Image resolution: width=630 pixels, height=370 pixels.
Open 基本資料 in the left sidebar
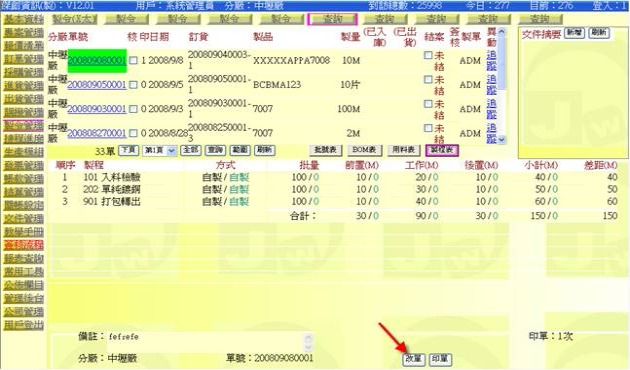tap(24, 19)
